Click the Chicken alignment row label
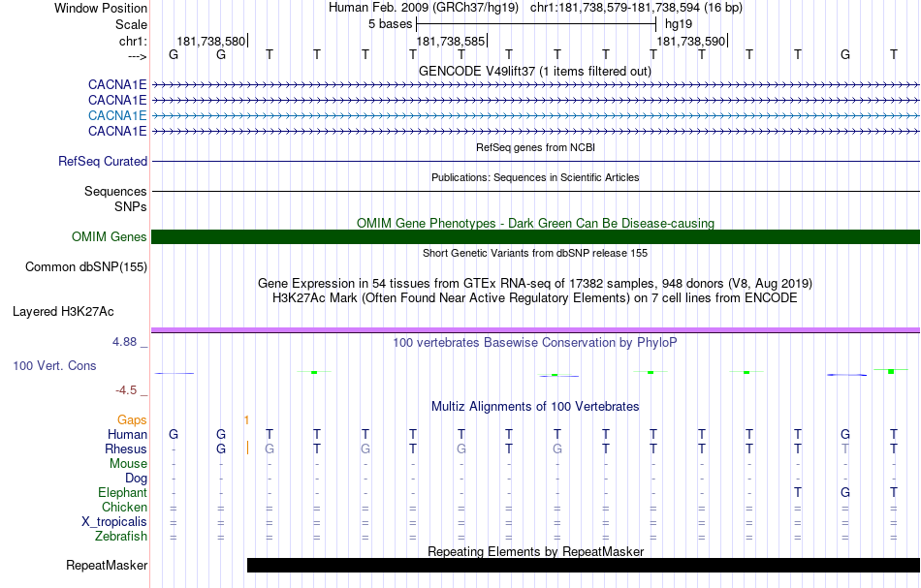 (x=124, y=507)
